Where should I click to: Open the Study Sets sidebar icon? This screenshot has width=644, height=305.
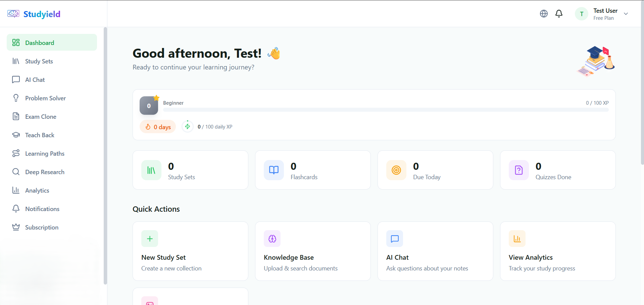(x=16, y=61)
